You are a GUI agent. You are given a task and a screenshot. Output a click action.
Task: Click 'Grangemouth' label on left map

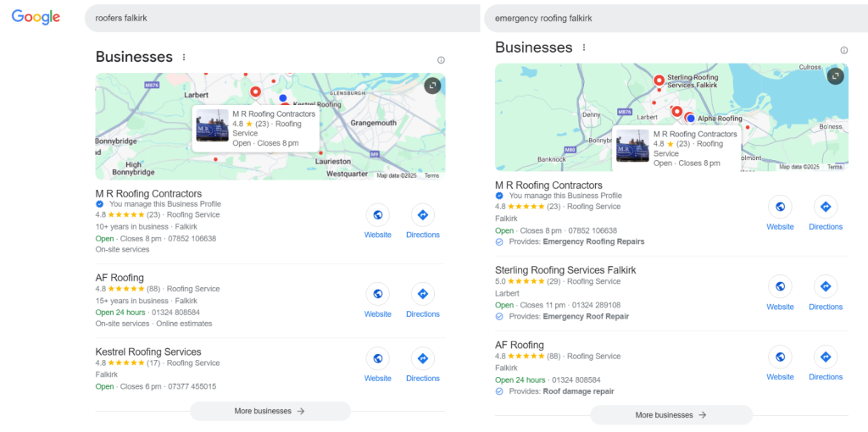click(x=374, y=123)
